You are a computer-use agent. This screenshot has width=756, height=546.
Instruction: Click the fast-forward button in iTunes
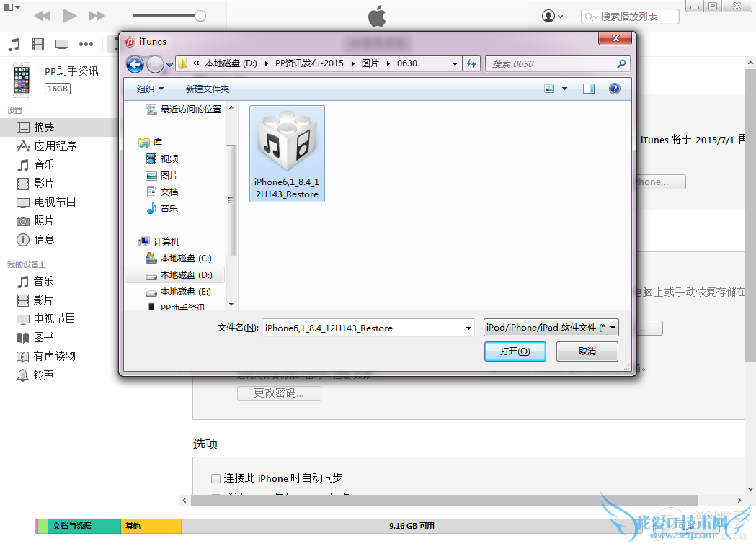point(97,16)
